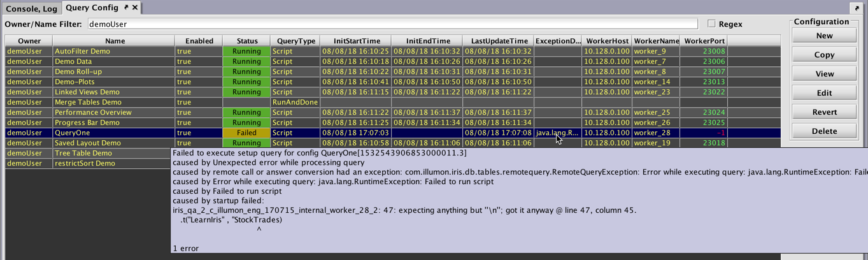Screen dimensions: 868x260
Task: Close the Query Config tab
Action: click(x=135, y=8)
